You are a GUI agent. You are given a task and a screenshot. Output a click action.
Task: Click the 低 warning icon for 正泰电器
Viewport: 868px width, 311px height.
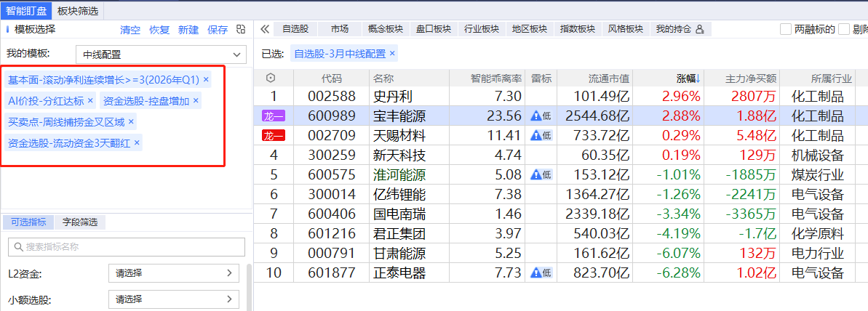541,272
